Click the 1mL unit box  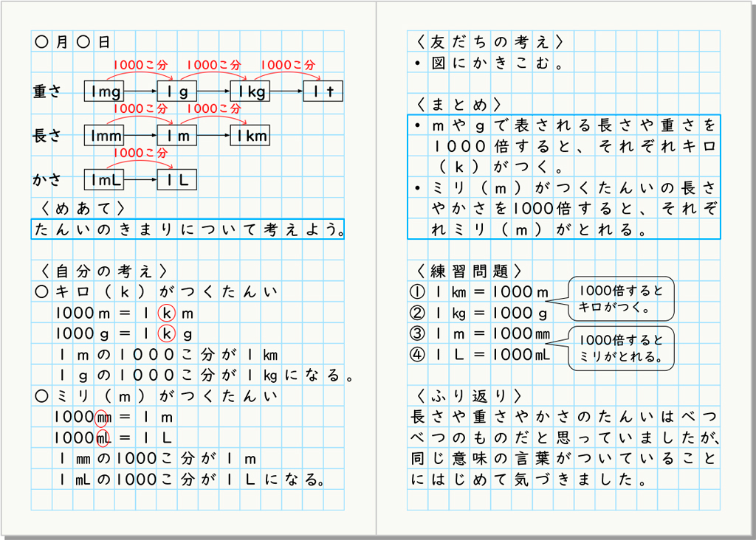(103, 179)
